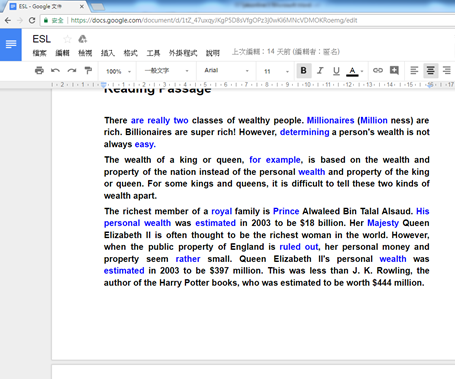Center align the text

tap(431, 71)
